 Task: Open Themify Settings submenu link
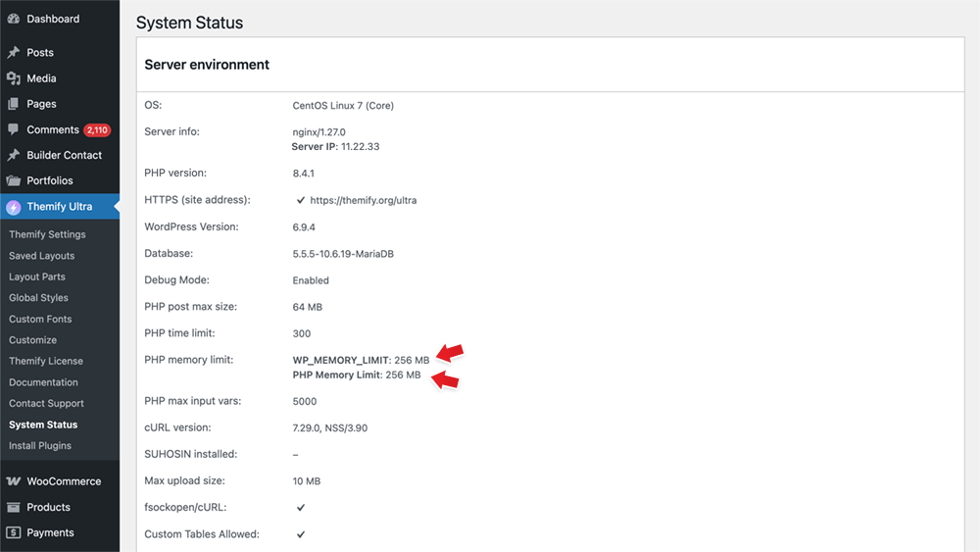pyautogui.click(x=47, y=234)
